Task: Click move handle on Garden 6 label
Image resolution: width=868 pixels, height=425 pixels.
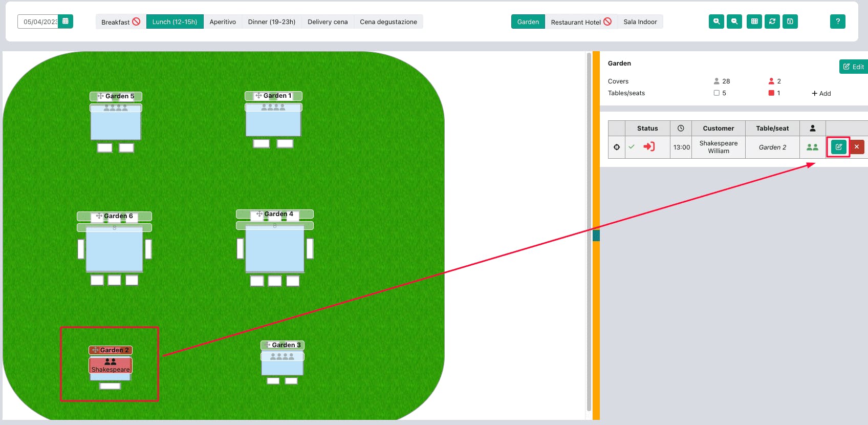Action: coord(99,216)
